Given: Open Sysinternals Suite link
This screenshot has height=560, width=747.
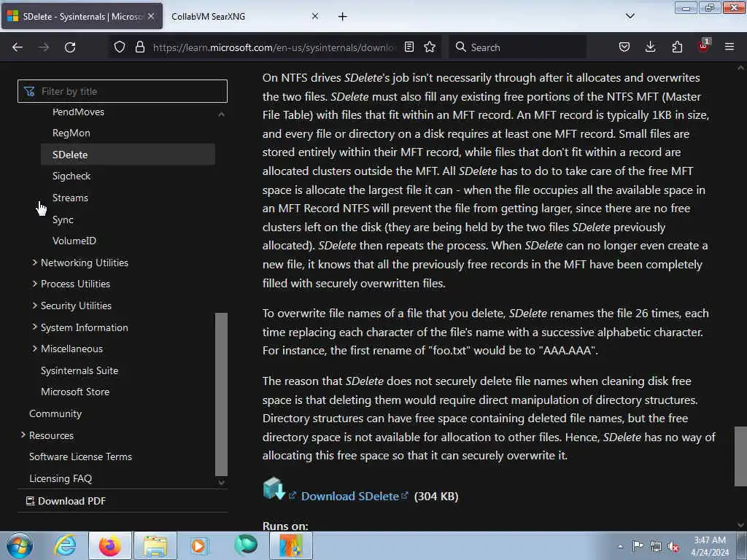Looking at the screenshot, I should (x=80, y=370).
